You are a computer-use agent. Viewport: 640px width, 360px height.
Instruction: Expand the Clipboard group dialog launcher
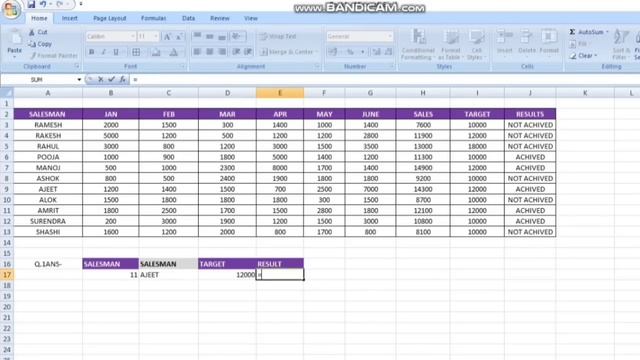[77, 66]
